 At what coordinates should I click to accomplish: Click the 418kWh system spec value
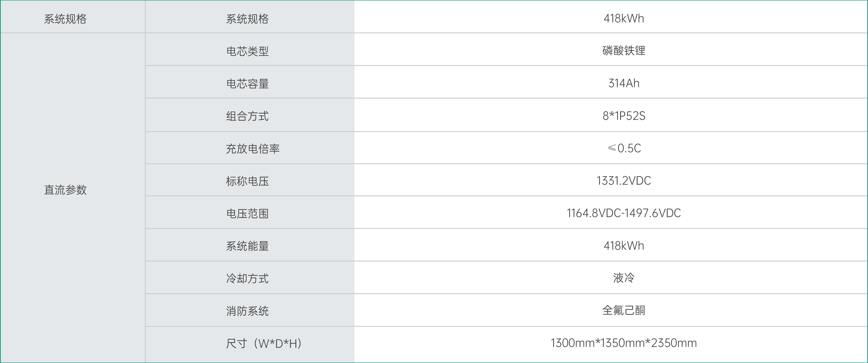[x=624, y=18]
